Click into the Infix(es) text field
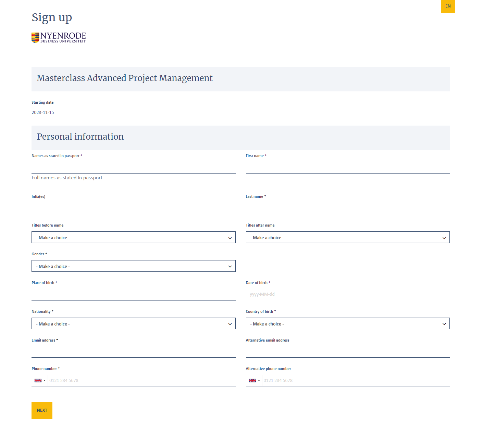483x448 pixels. (133, 208)
